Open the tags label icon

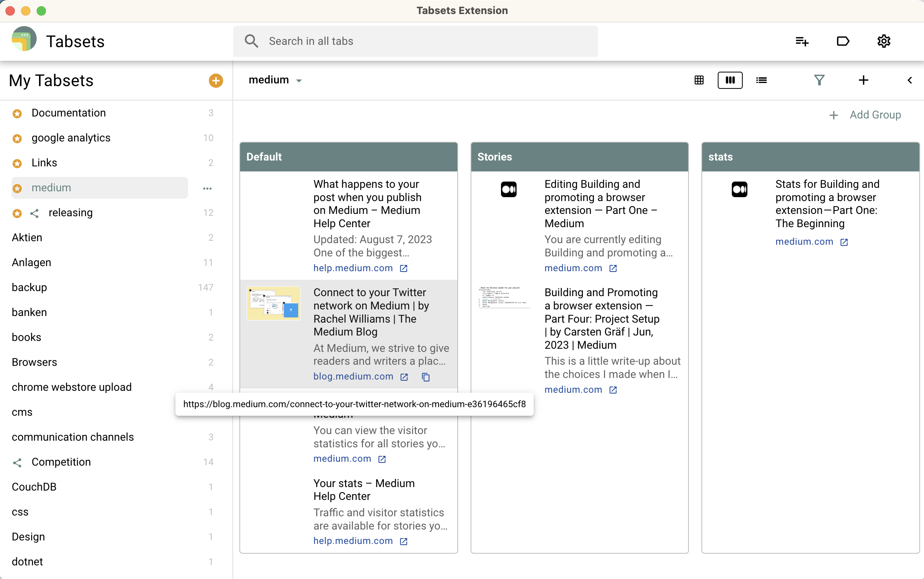click(843, 41)
